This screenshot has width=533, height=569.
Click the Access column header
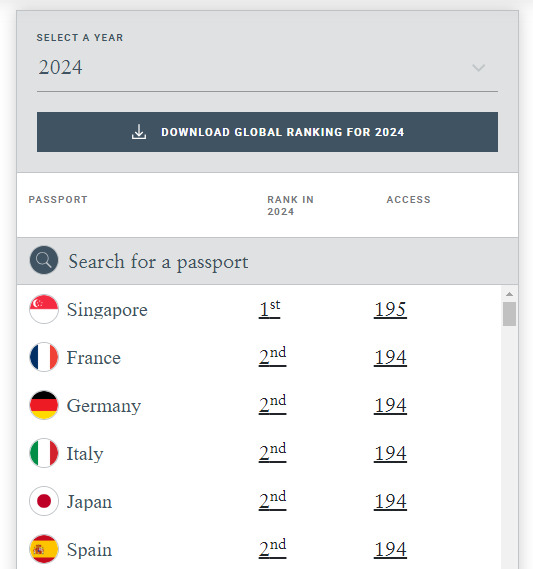pyautogui.click(x=409, y=200)
